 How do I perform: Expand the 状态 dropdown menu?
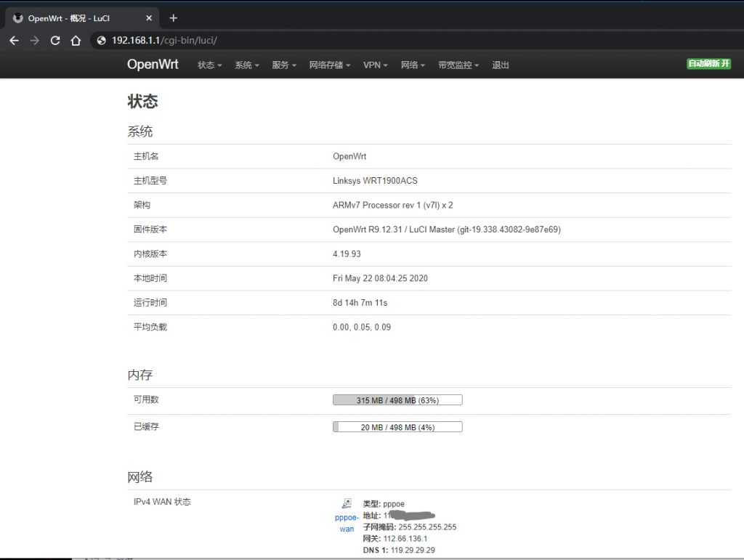point(209,65)
